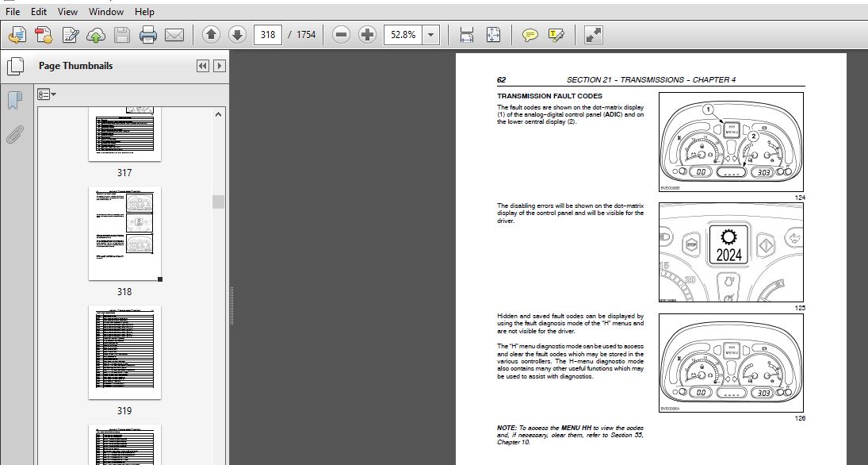Toggle Read mode full screen icon
868x465 pixels.
coord(593,35)
